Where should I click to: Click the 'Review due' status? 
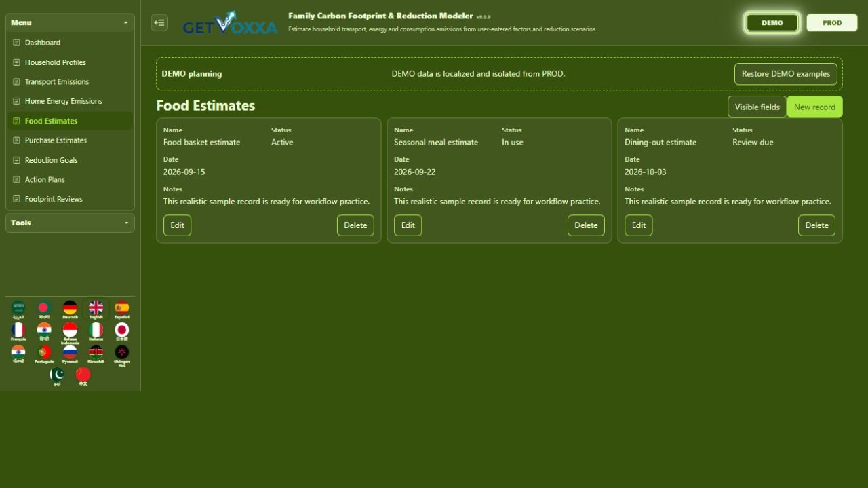click(753, 143)
